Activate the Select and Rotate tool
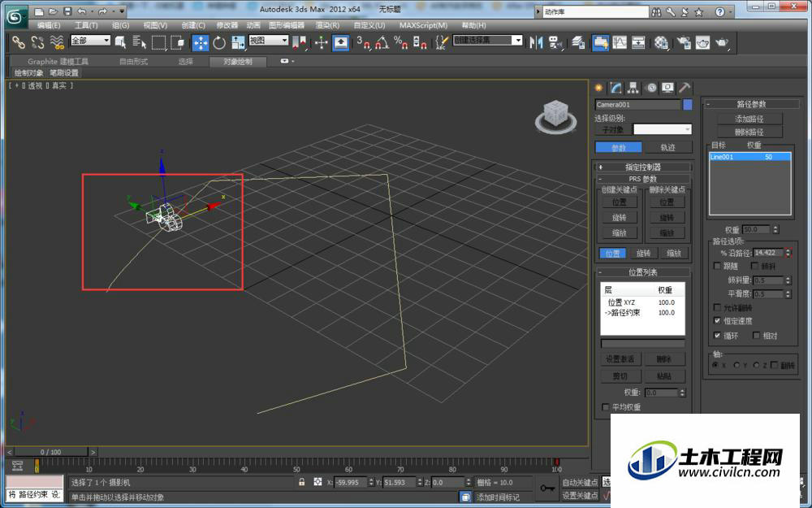Viewport: 812px width, 508px height. (x=219, y=42)
